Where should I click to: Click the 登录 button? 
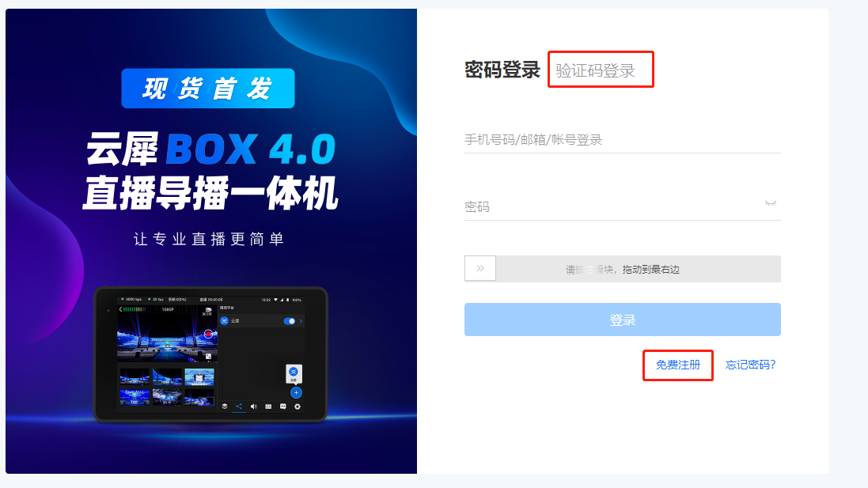click(622, 320)
